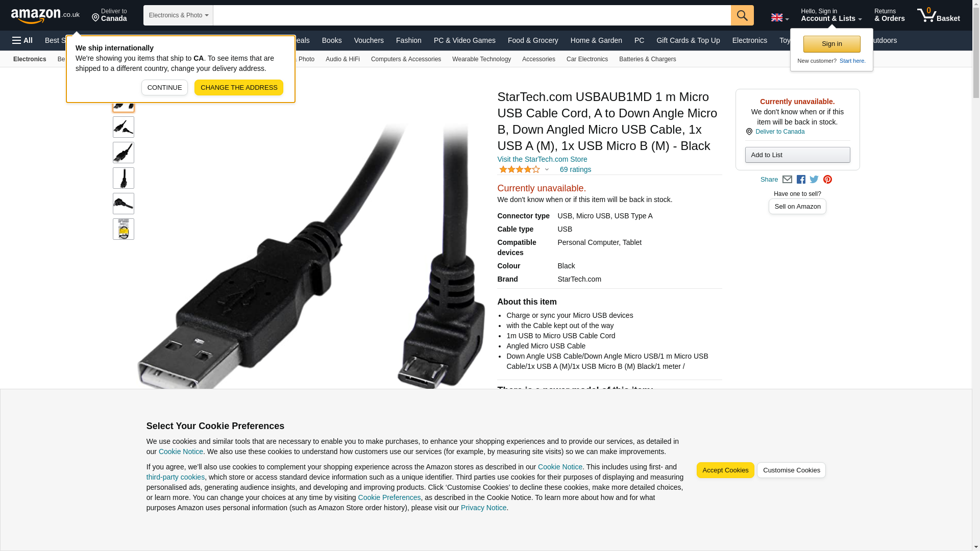Share product on Pinterest icon
The image size is (980, 551).
[x=827, y=180]
